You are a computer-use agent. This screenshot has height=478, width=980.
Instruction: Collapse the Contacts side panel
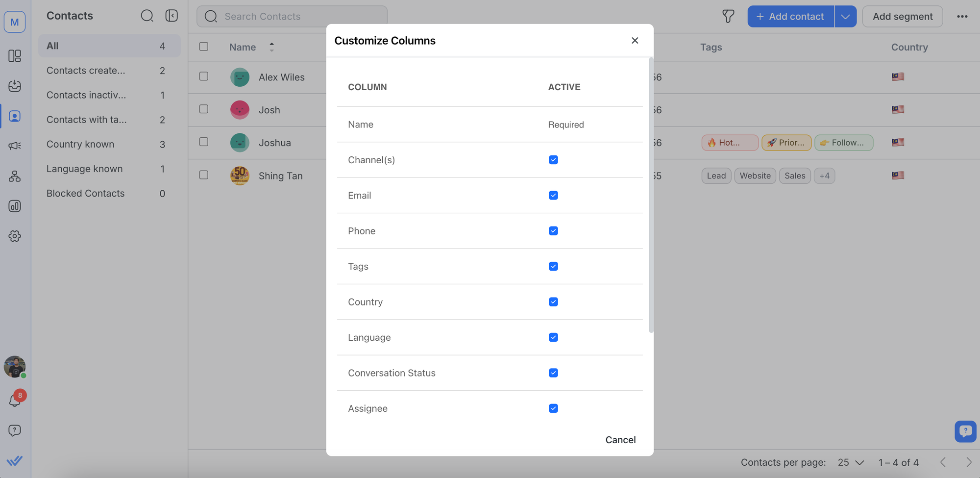pyautogui.click(x=171, y=16)
